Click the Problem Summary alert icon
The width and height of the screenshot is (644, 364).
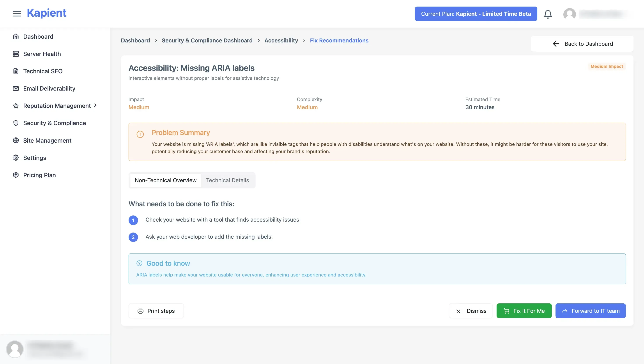(x=140, y=134)
